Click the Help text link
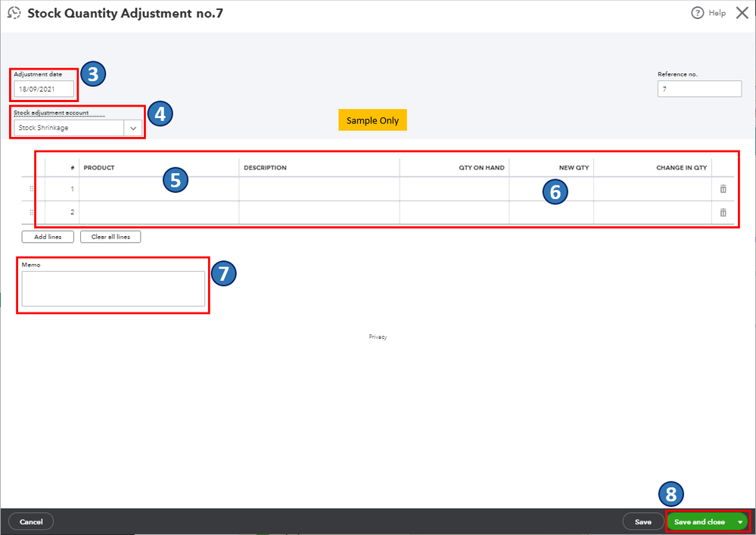Screen dimensions: 756x535 click(717, 13)
